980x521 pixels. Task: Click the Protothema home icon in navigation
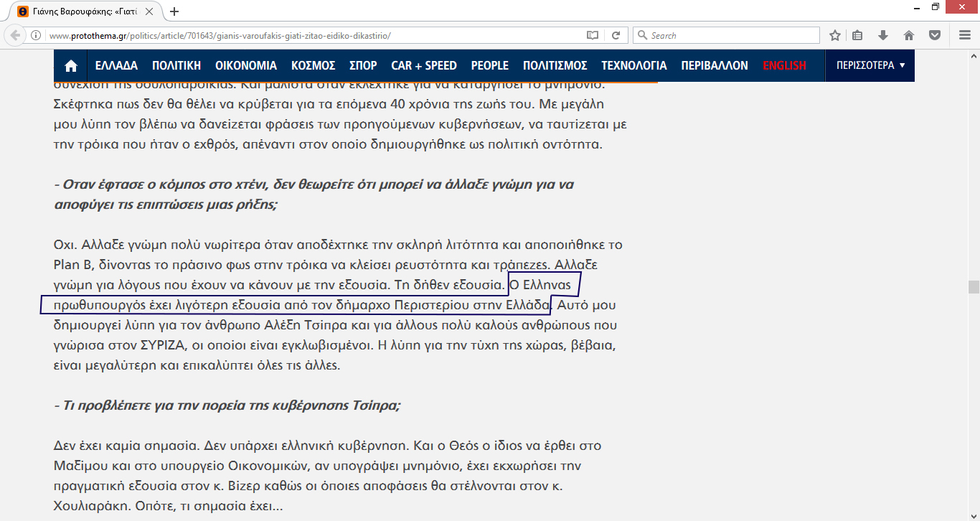[x=71, y=65]
